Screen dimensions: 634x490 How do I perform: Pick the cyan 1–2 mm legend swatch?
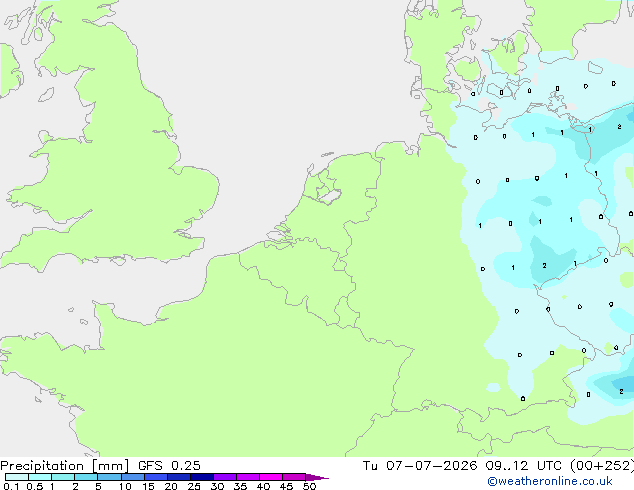click(63, 477)
